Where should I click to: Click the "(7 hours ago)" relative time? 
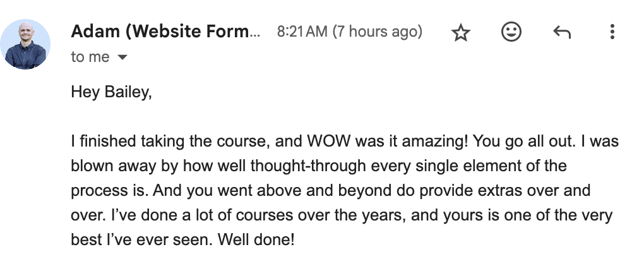[378, 32]
